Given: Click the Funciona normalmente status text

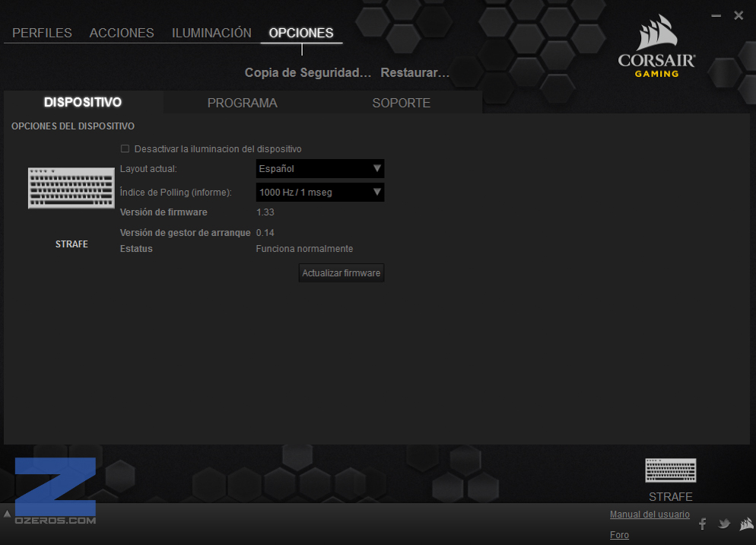Looking at the screenshot, I should coord(305,249).
